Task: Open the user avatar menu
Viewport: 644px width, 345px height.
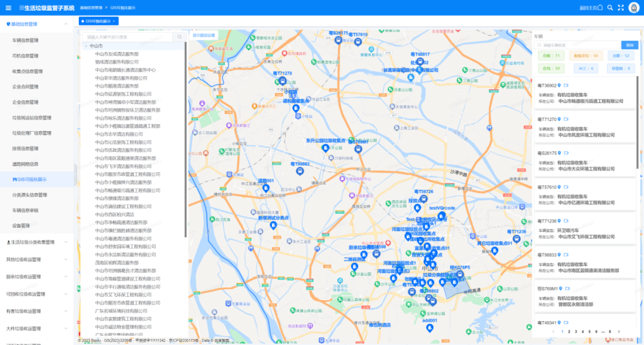Action: pos(634,7)
